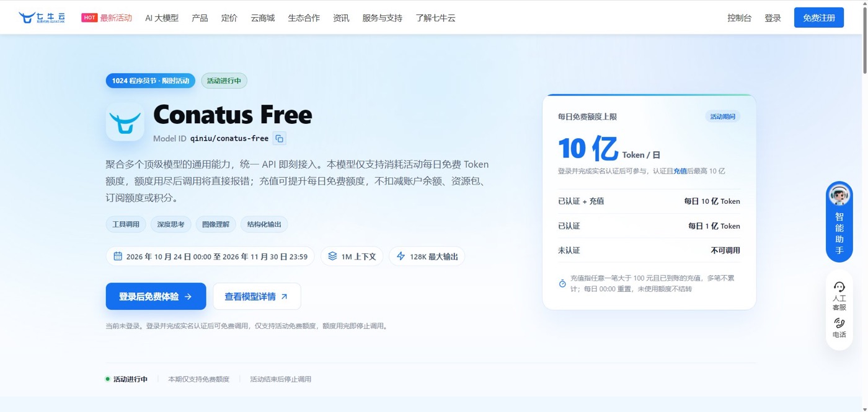The image size is (868, 412).
Task: Click the 登录后免费体验 button
Action: 156,296
